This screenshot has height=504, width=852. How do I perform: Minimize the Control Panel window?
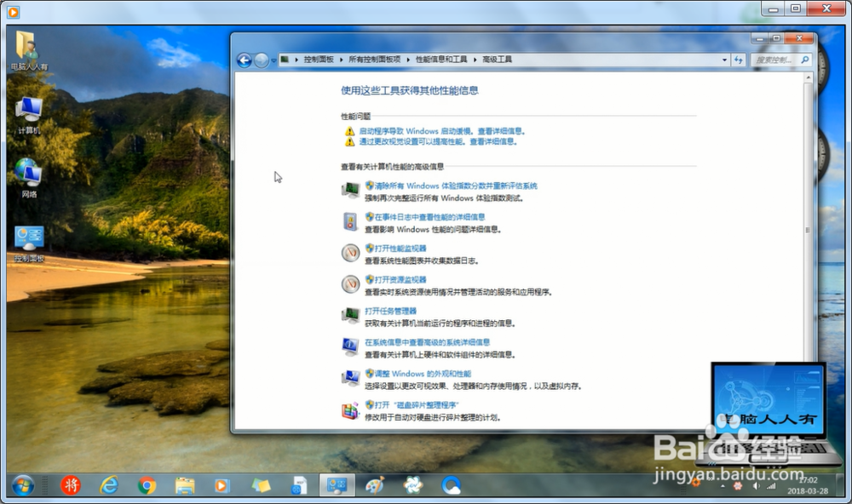[760, 38]
